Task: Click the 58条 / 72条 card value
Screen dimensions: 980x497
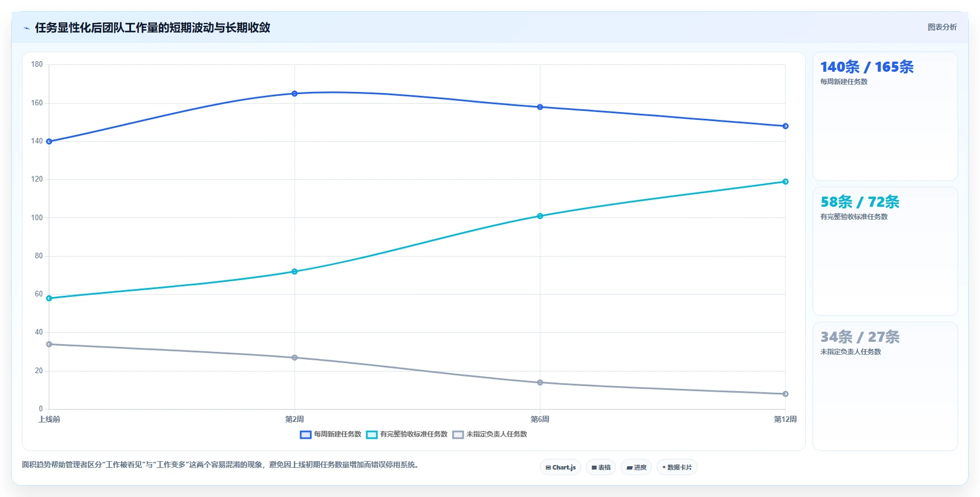Action: pos(860,202)
